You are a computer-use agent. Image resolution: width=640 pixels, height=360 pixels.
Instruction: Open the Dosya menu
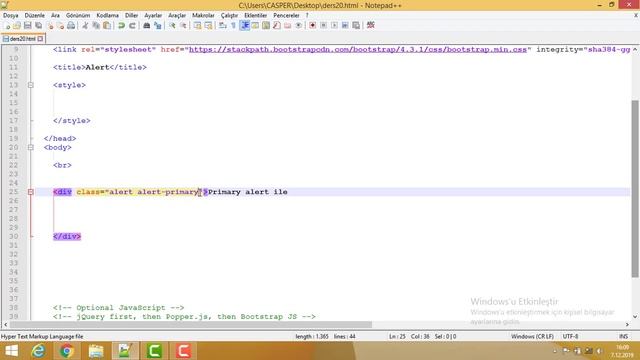[11, 15]
